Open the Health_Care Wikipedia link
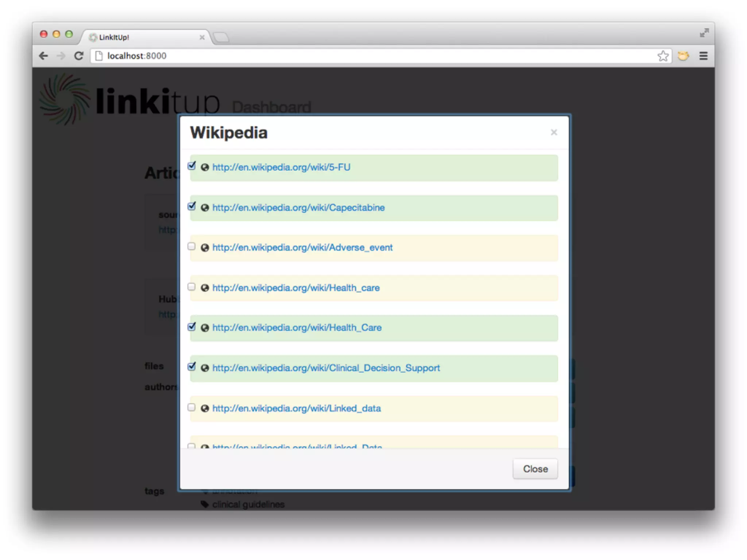Image resolution: width=747 pixels, height=560 pixels. (297, 328)
